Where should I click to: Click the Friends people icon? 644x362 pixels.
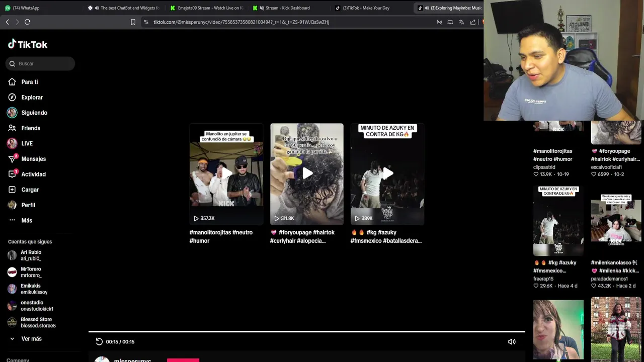pos(12,128)
